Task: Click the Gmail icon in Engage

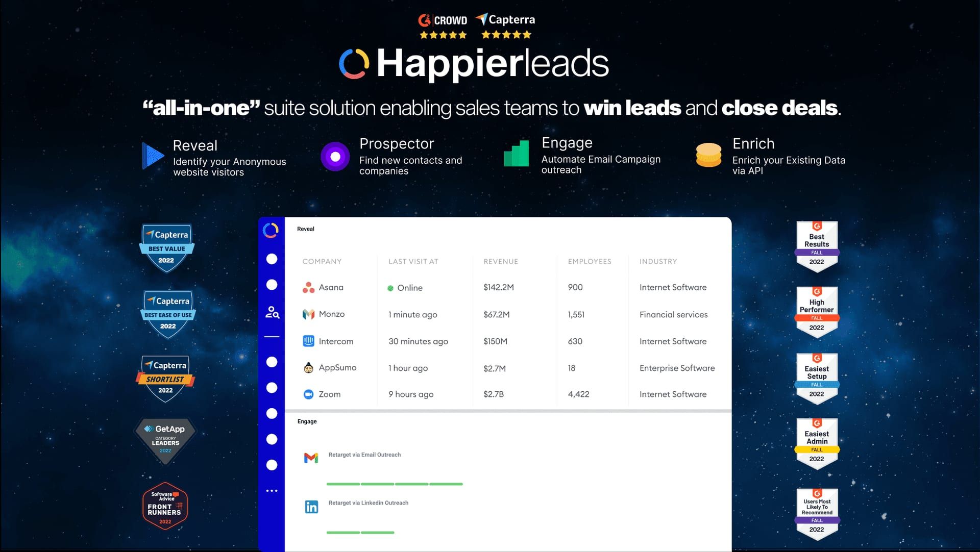Action: click(x=311, y=458)
